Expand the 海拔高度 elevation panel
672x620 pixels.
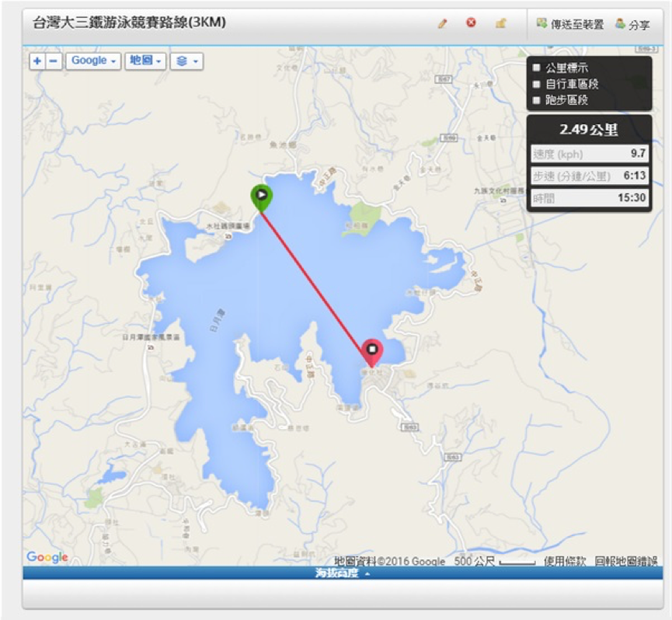coord(342,573)
